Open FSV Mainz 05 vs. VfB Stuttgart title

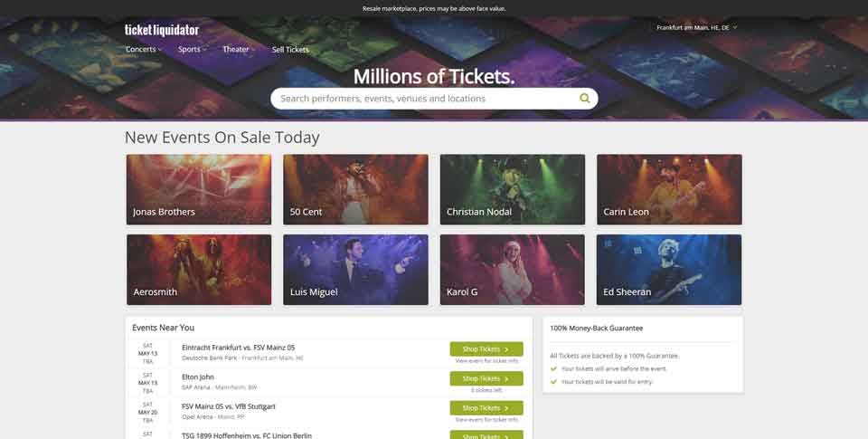tap(228, 406)
